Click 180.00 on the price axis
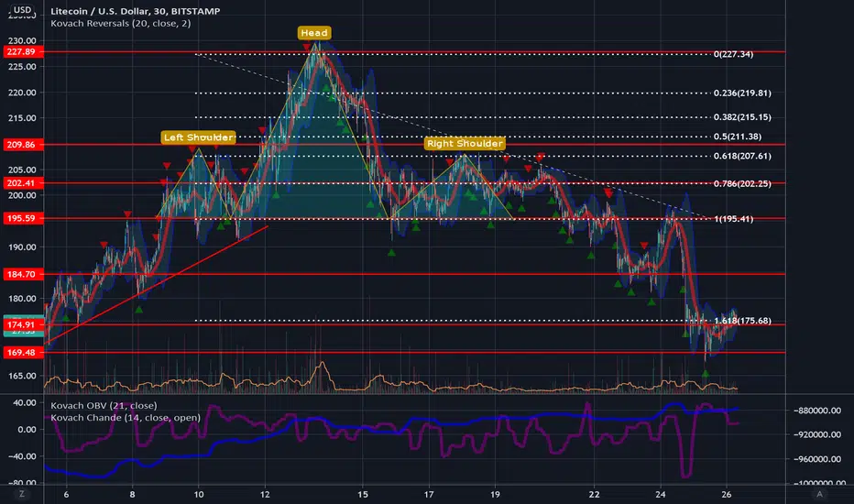This screenshot has height=504, width=854. (x=22, y=299)
